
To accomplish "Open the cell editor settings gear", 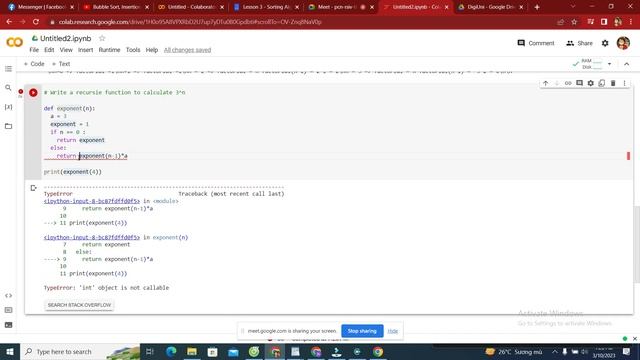I will tap(590, 83).
